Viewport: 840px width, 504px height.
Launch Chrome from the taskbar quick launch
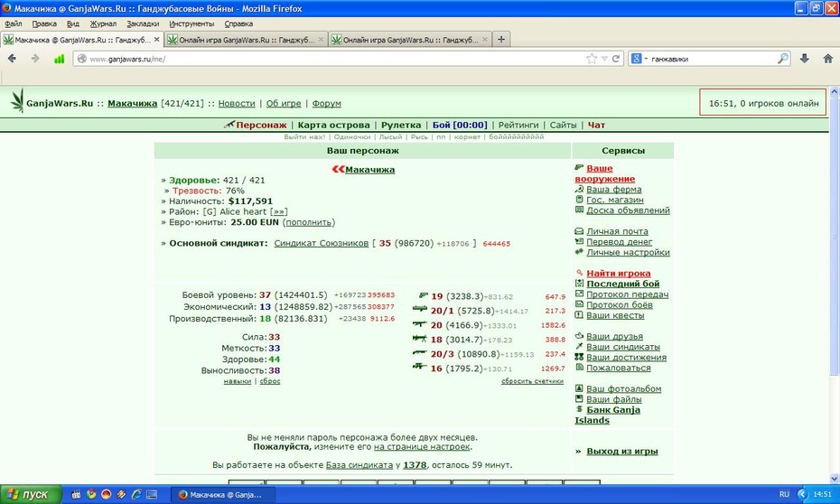tap(91, 494)
